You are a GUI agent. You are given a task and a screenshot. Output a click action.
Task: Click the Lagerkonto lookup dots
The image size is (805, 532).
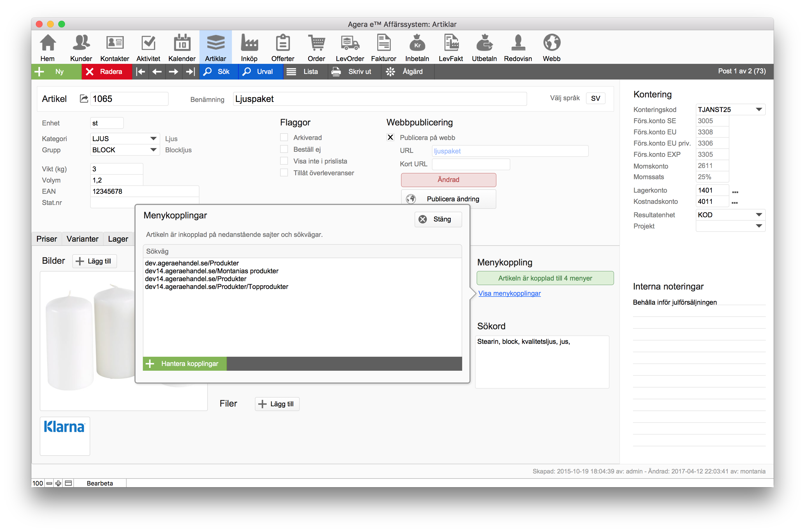click(735, 192)
